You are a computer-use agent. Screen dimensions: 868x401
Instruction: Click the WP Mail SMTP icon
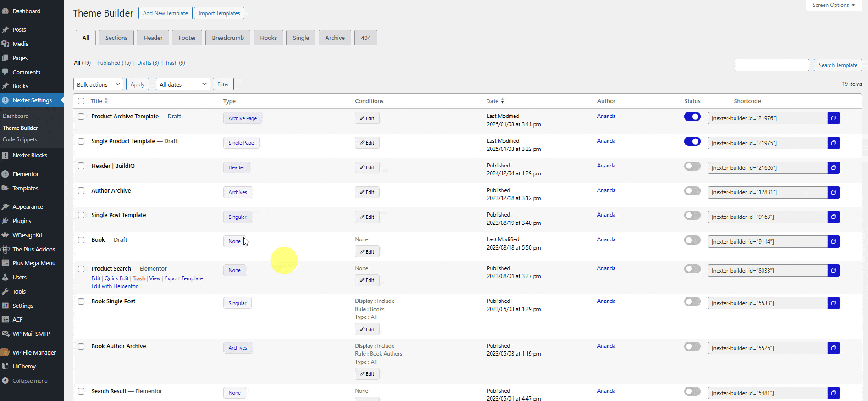[x=6, y=334]
